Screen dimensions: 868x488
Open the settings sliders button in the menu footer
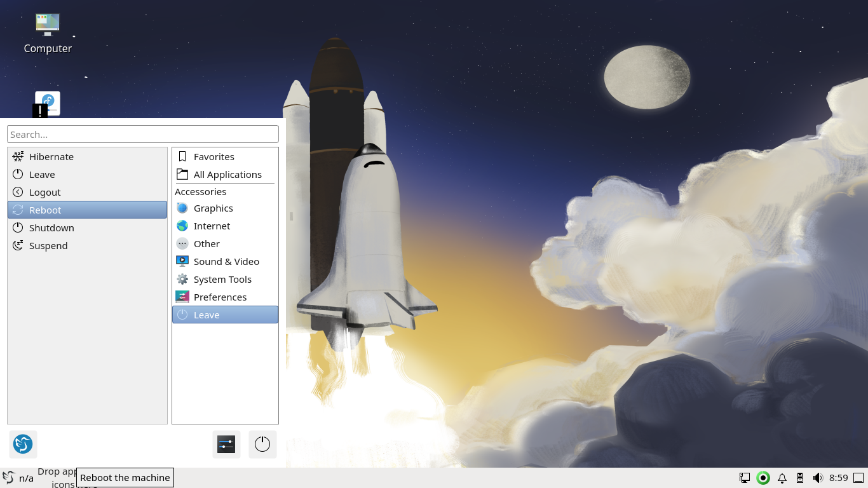[226, 444]
